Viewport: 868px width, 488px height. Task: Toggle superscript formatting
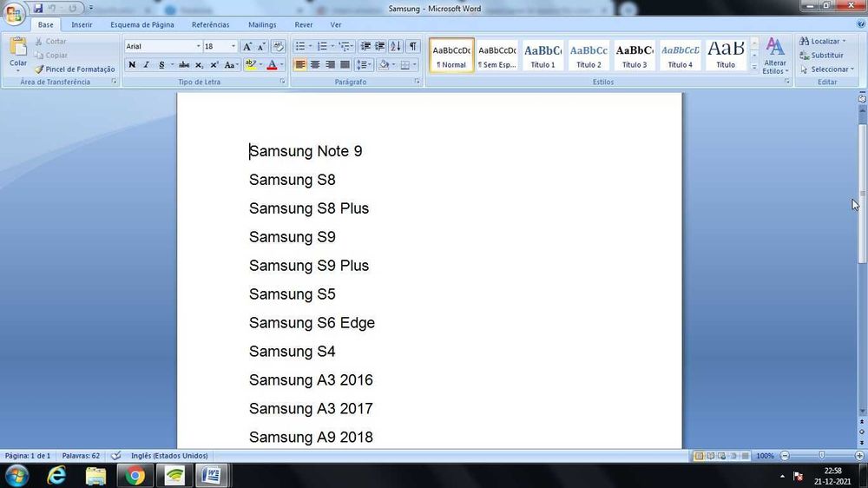(214, 65)
